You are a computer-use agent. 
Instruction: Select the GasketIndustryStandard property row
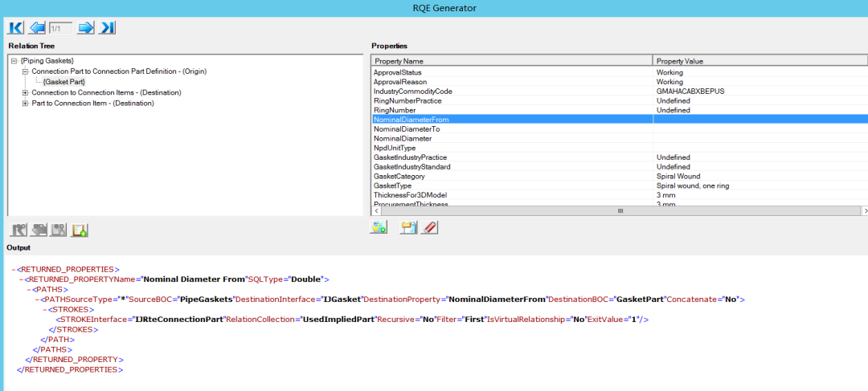pos(619,166)
